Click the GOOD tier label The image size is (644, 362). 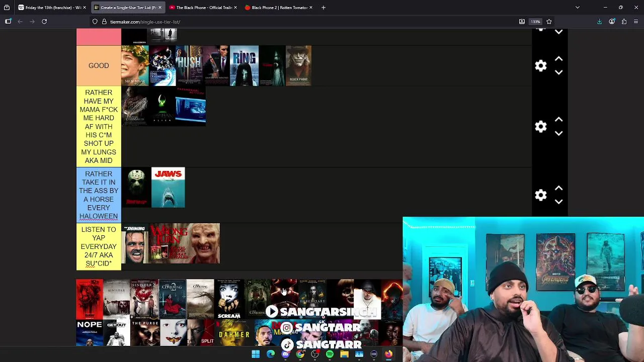point(99,65)
